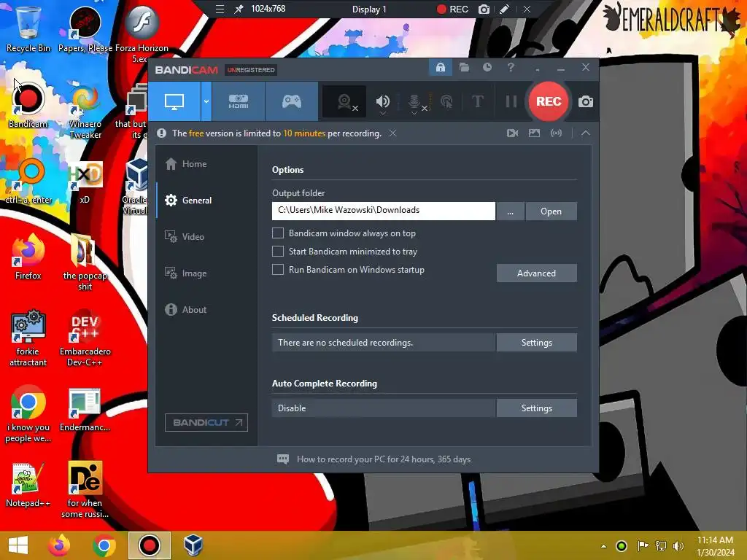Show images list picture icon
This screenshot has height=560, width=747.
(x=534, y=133)
